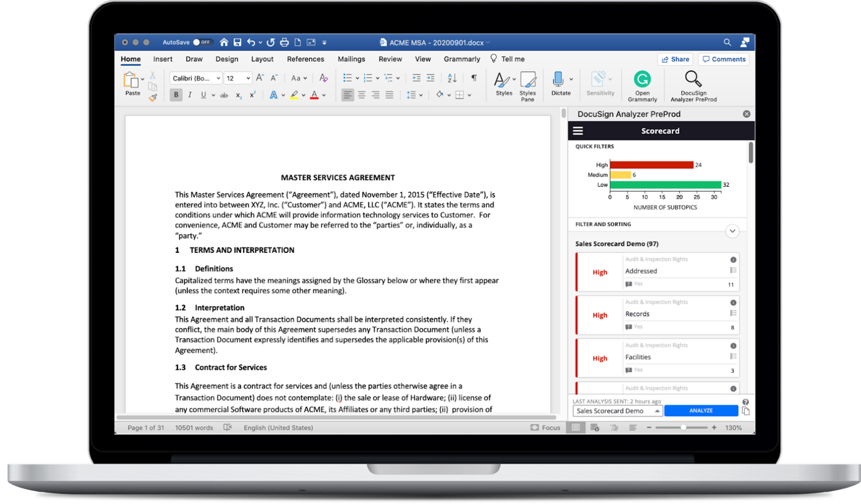Open the Scorecard panel hamburger menu

[578, 130]
